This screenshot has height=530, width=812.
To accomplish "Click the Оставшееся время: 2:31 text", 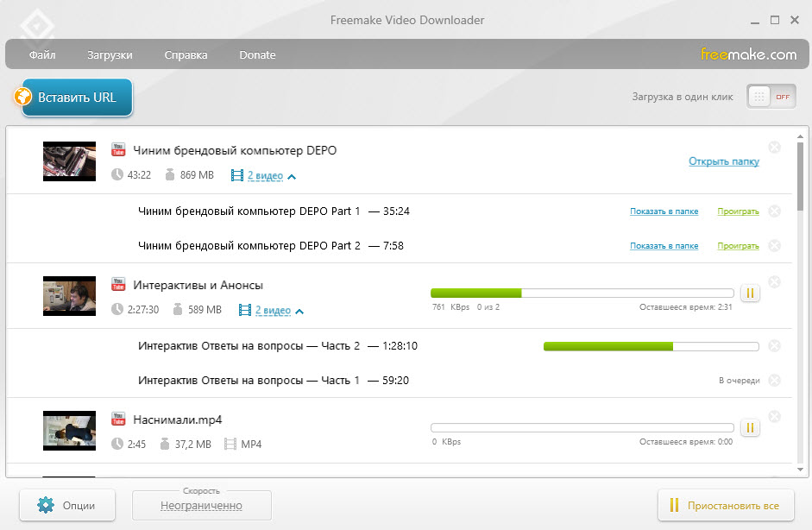I will coord(686,306).
